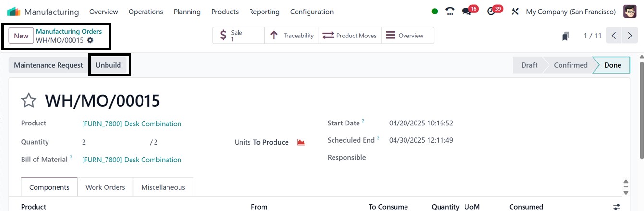Go to previous record arrow
This screenshot has width=644, height=211.
[614, 36]
